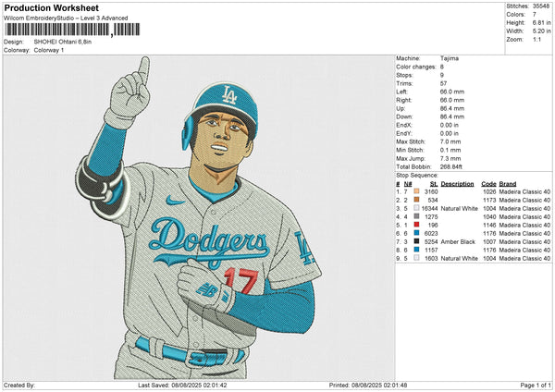This screenshot has height=392, width=555.
Task: Click the Machine value Tajima
Action: tap(451, 58)
